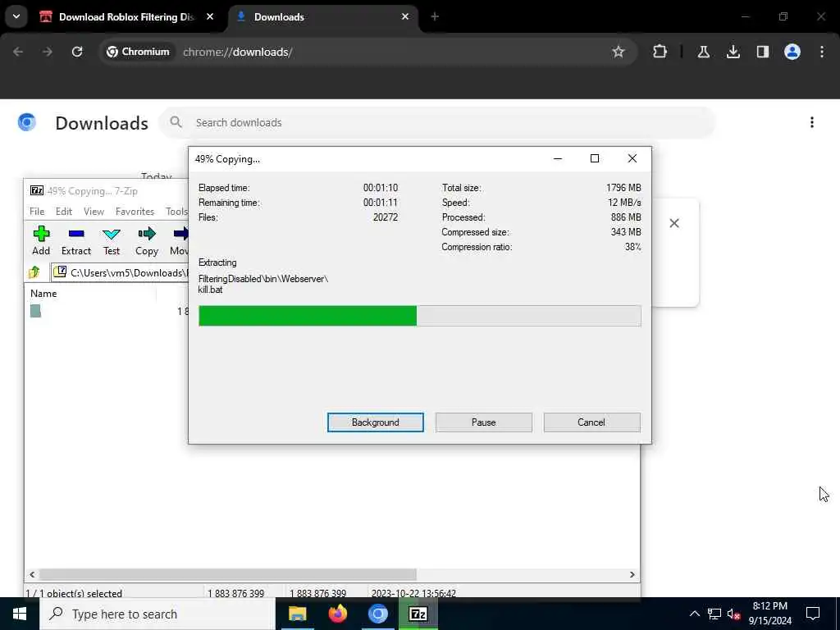Open a new browser tab
The image size is (840, 630).
pyautogui.click(x=435, y=16)
